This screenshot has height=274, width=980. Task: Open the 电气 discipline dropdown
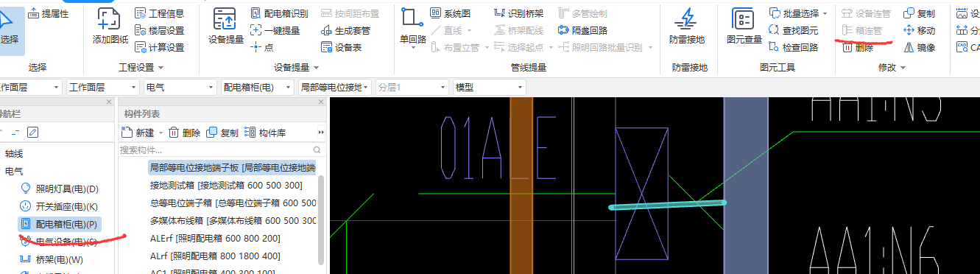point(180,87)
